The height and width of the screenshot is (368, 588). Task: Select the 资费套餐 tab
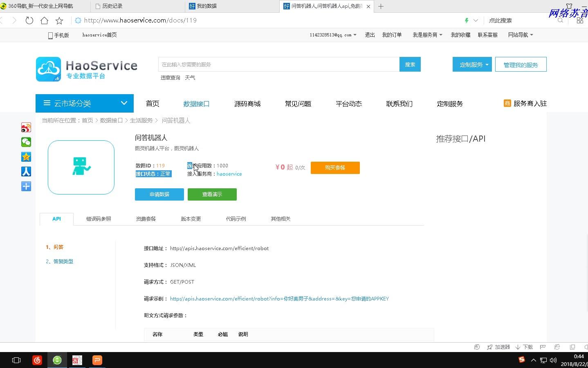[146, 219]
